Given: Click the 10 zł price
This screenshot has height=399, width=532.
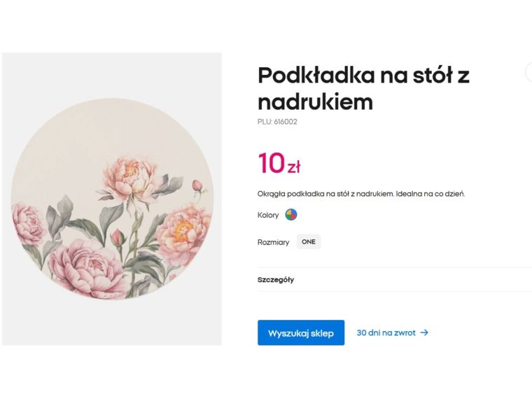Looking at the screenshot, I should pyautogui.click(x=279, y=164).
